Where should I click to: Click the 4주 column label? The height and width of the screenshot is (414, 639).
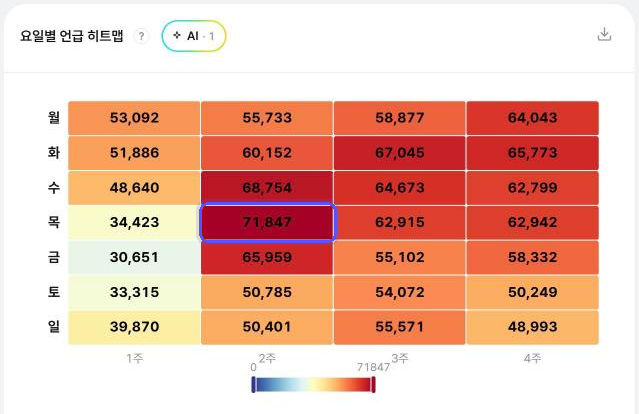533,358
